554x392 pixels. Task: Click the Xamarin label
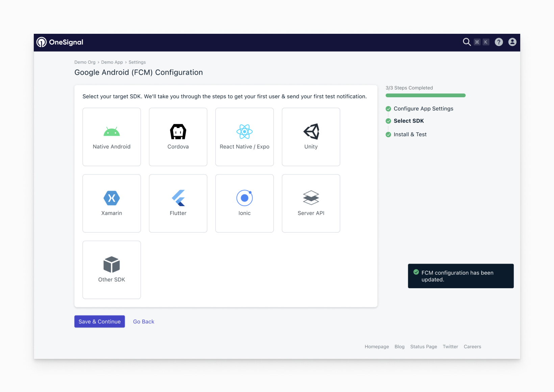[111, 213]
